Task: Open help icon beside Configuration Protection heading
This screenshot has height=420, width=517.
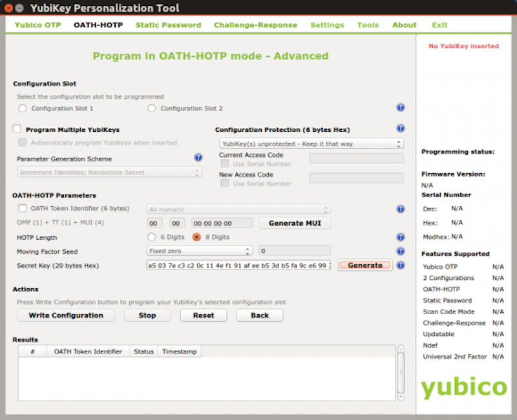Action: coord(400,128)
